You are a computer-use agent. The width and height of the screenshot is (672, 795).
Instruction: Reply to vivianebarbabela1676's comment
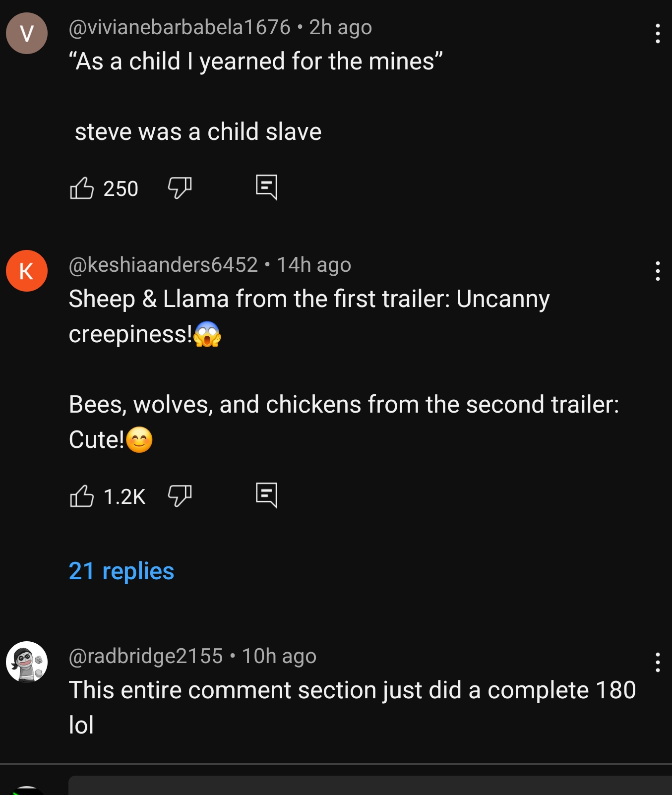pyautogui.click(x=266, y=187)
